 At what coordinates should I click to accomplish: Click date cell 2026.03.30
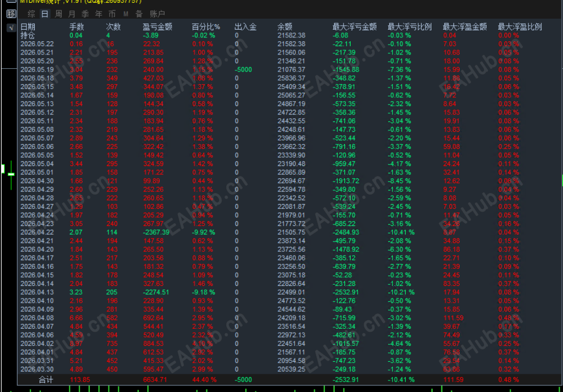point(37,369)
